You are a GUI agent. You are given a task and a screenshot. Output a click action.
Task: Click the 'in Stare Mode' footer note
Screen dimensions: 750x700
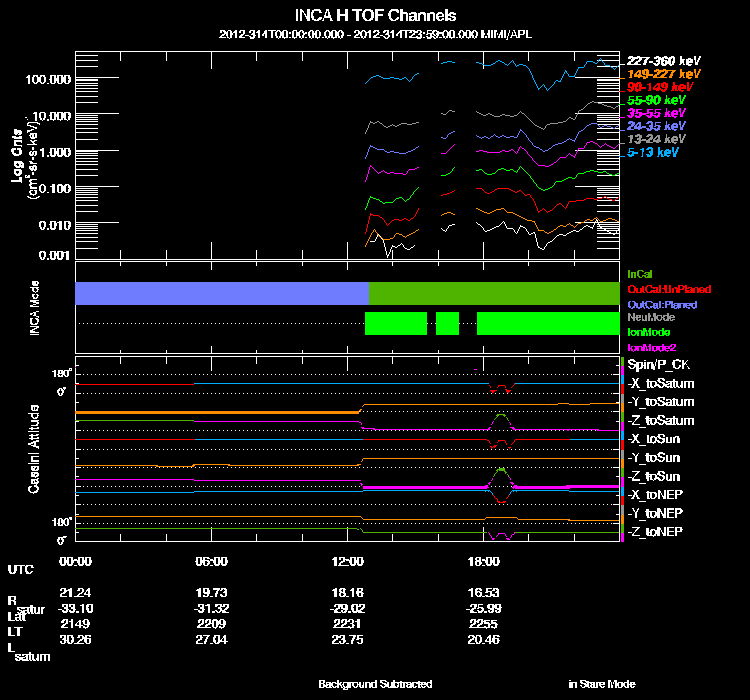click(x=602, y=684)
